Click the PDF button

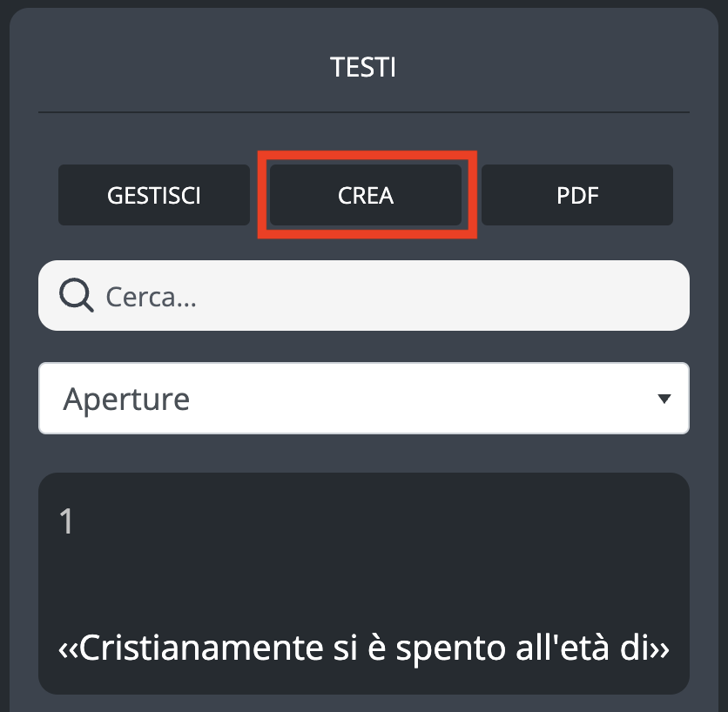pyautogui.click(x=577, y=195)
